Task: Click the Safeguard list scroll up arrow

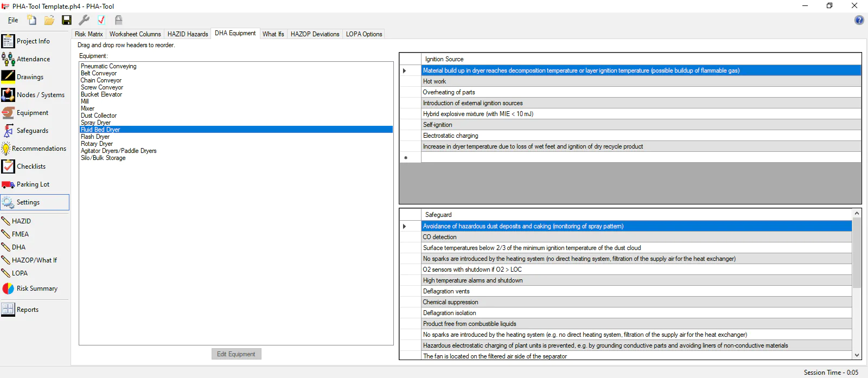Action: click(857, 214)
